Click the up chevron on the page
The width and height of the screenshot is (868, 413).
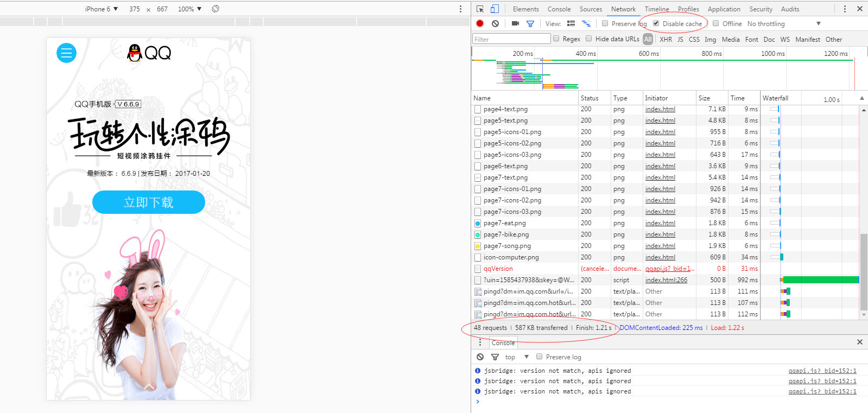point(148,386)
